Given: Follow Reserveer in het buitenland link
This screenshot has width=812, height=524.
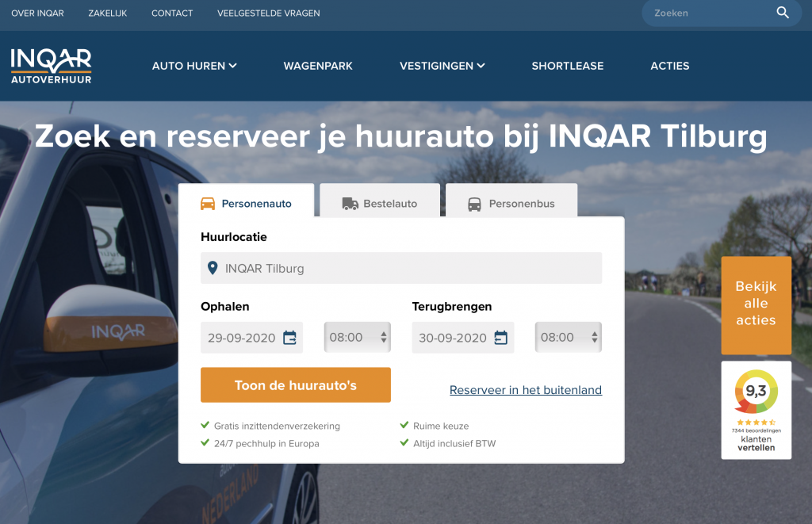Looking at the screenshot, I should (x=526, y=390).
